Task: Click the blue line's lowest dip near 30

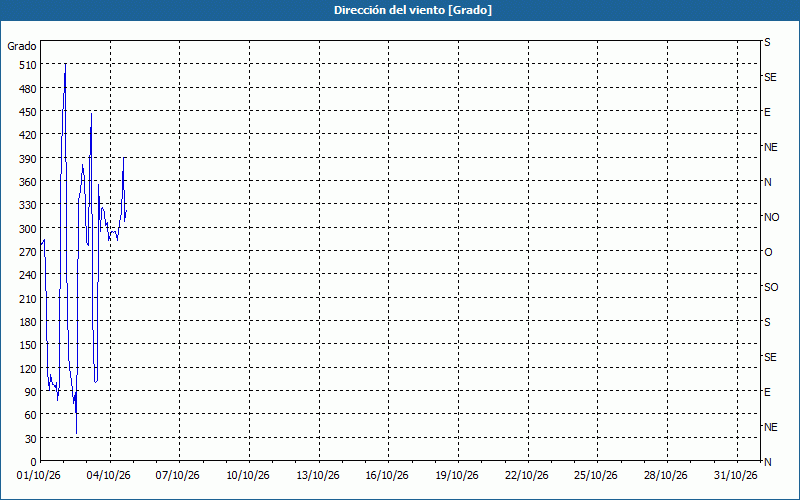Action: 77,434
